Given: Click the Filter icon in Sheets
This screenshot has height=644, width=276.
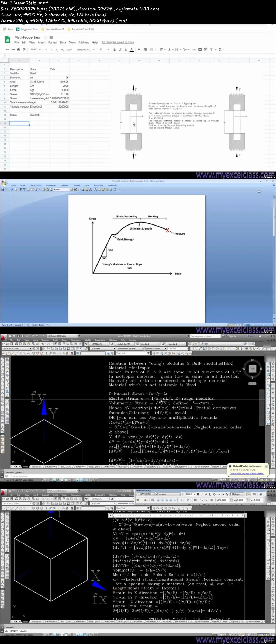Looking at the screenshot, I should tap(211, 50).
